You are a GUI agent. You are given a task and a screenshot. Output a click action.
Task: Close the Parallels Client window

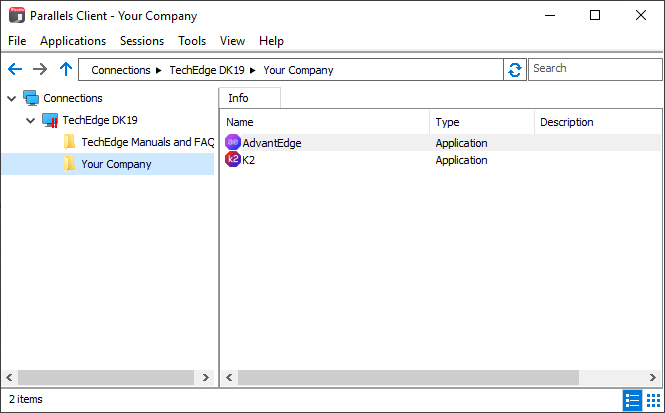(641, 15)
